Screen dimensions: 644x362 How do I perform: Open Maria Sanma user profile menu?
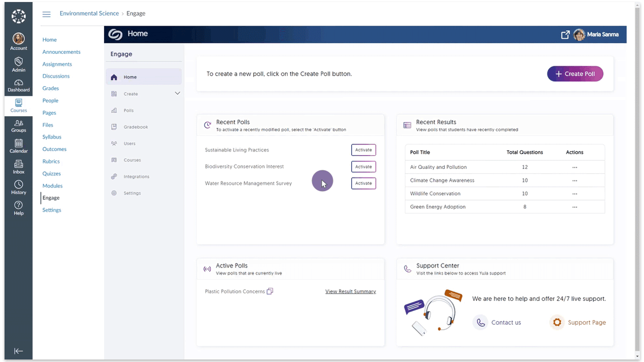pyautogui.click(x=597, y=34)
